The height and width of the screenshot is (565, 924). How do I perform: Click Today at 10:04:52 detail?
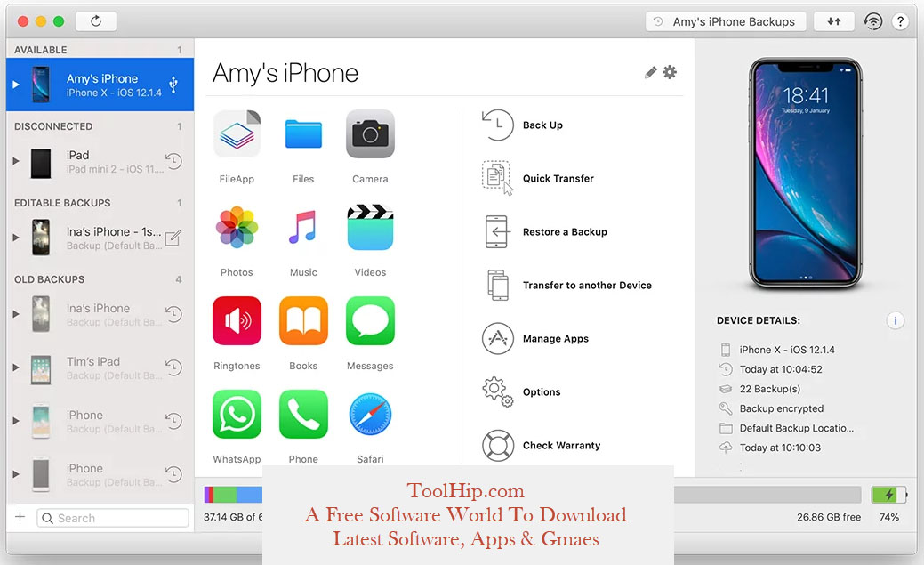tap(781, 369)
